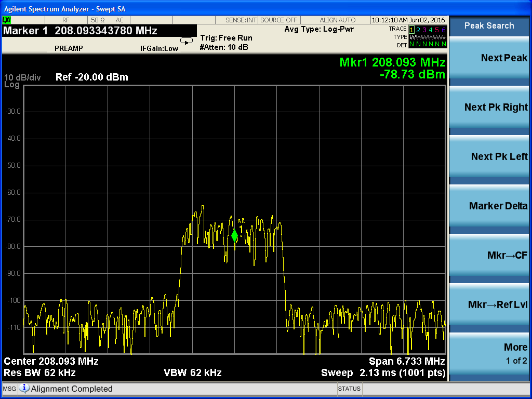The height and width of the screenshot is (399, 532).
Task: Click the LXI status icon
Action: (7, 20)
